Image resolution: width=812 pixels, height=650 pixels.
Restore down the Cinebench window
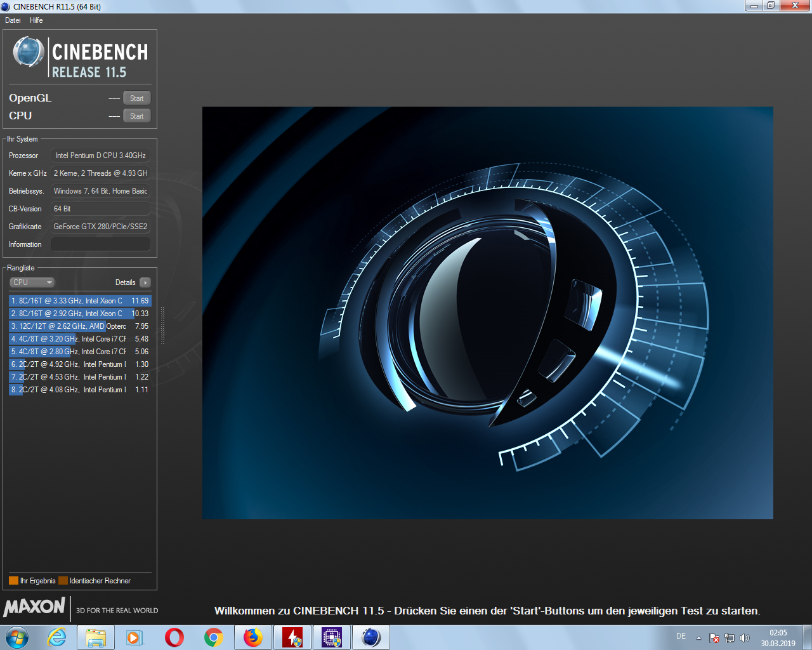point(770,6)
